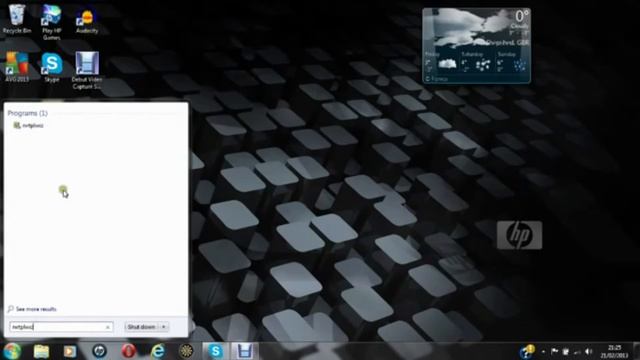Launch Skype from the desktop shortcut
The width and height of the screenshot is (640, 360).
click(x=52, y=67)
